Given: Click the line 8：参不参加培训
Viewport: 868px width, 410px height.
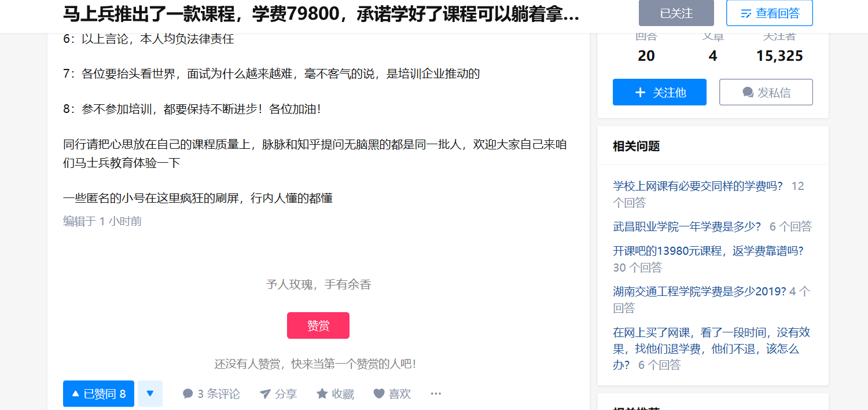Looking at the screenshot, I should click(x=192, y=109).
